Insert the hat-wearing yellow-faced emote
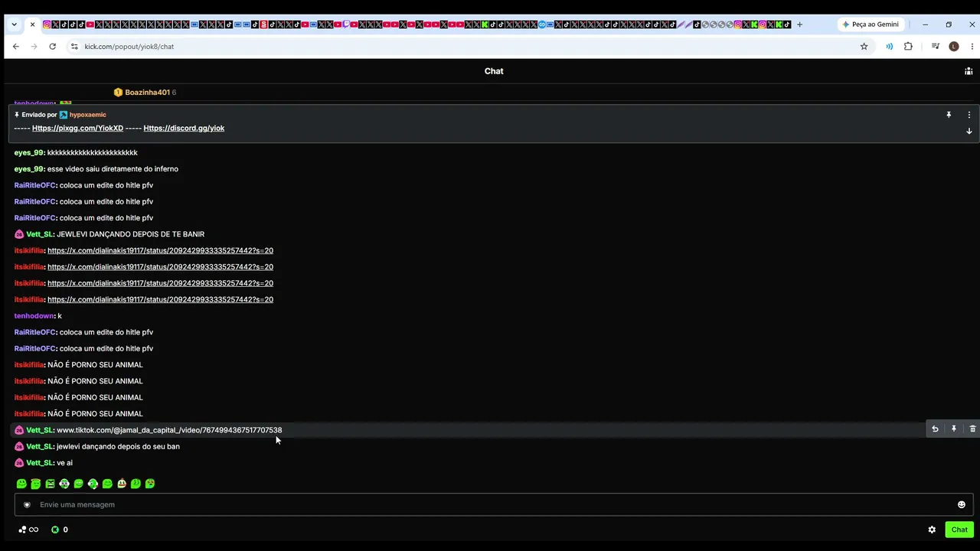Screen dimensions: 980x551 tap(122, 484)
